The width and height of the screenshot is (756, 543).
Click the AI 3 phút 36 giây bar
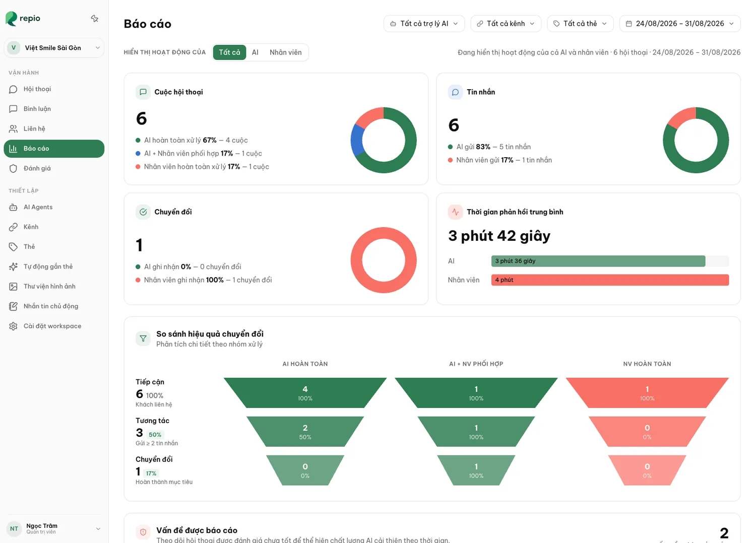click(x=598, y=261)
